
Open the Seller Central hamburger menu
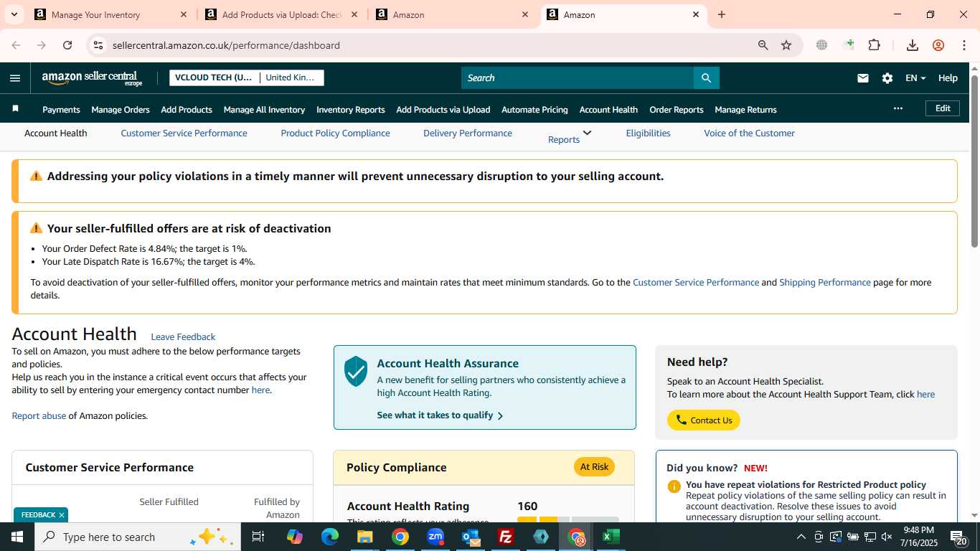click(x=15, y=78)
